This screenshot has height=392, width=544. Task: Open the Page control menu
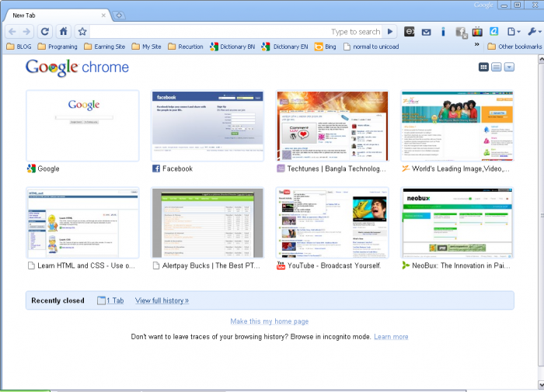(x=514, y=32)
